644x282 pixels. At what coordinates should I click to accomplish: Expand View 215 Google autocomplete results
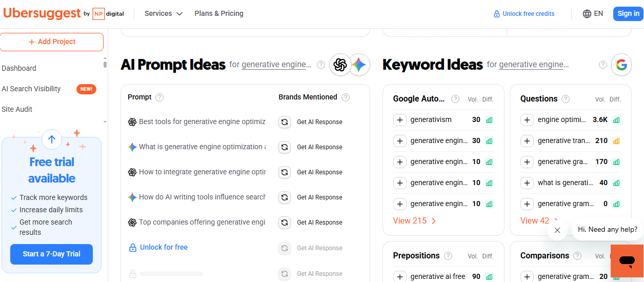[414, 221]
